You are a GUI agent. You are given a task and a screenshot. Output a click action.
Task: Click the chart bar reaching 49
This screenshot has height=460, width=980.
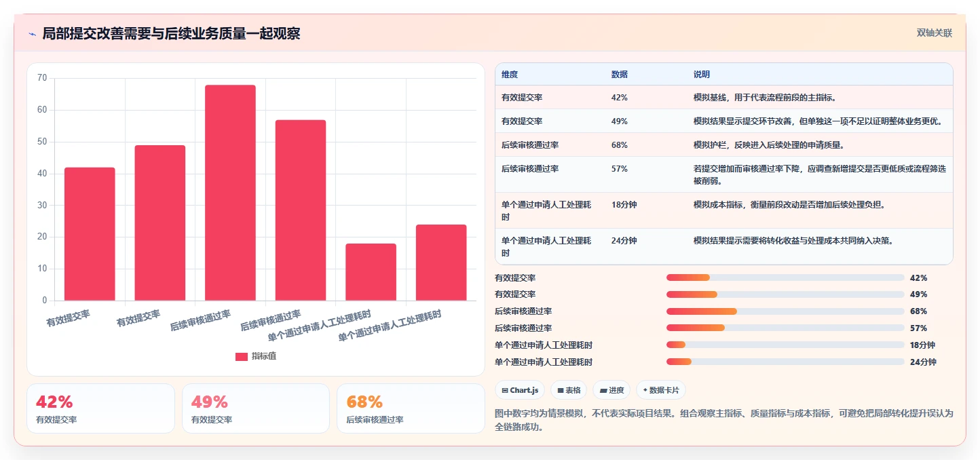pos(160,223)
